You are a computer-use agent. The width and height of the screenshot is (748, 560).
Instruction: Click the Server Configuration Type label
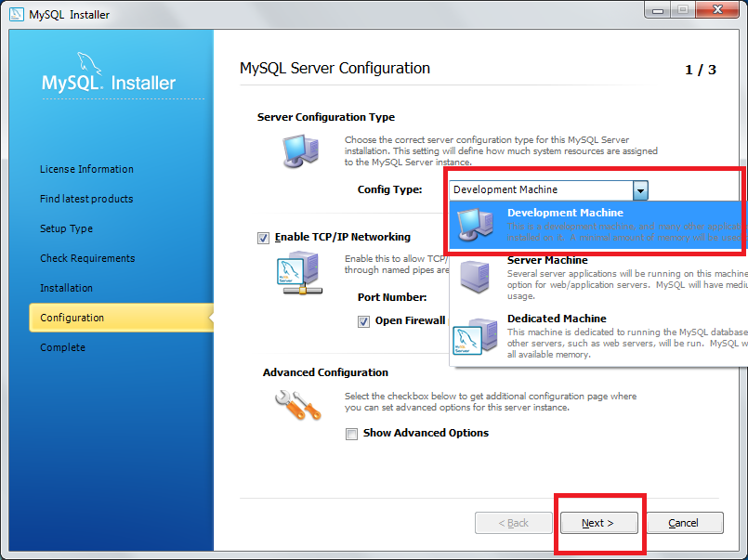pos(326,117)
